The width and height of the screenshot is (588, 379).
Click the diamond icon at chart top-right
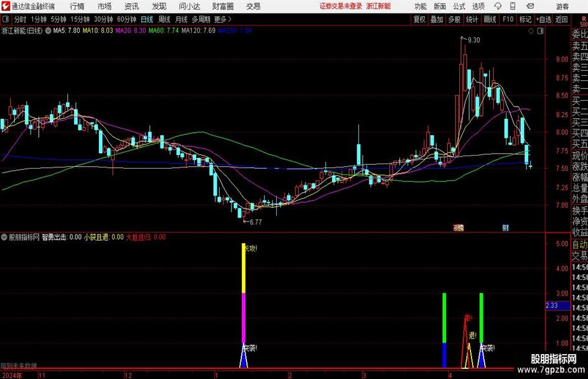point(531,31)
